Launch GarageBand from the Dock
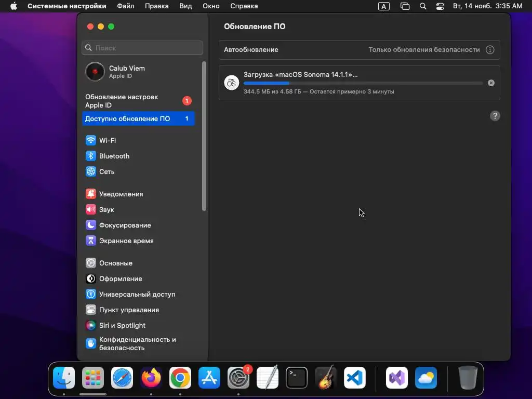The width and height of the screenshot is (532, 399). (326, 378)
